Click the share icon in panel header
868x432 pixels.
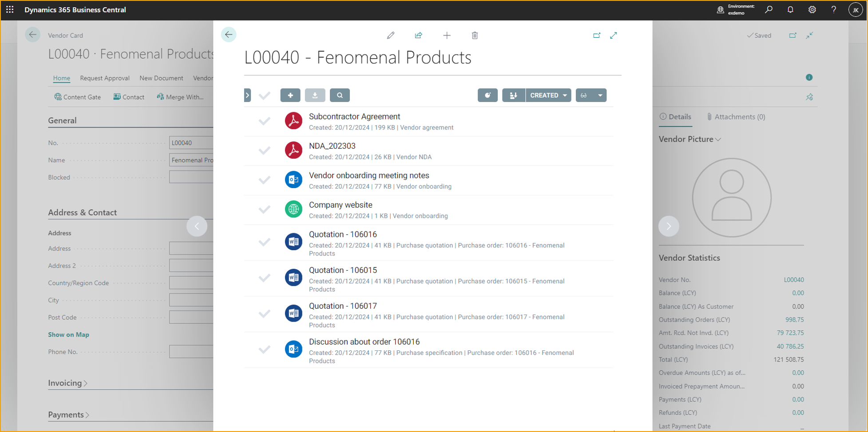tap(418, 35)
